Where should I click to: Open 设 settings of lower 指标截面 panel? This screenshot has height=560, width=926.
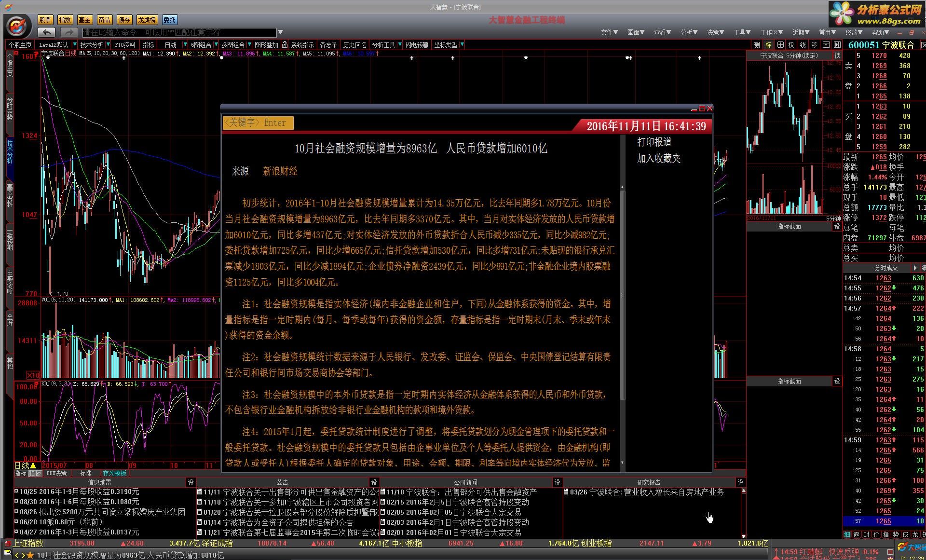pos(837,381)
